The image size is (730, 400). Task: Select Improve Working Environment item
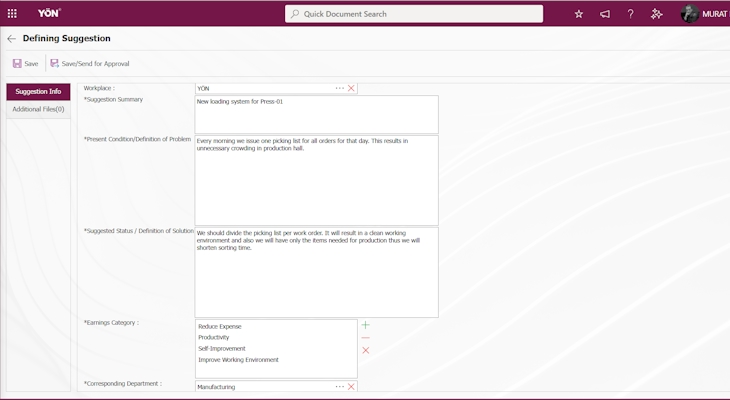point(238,360)
